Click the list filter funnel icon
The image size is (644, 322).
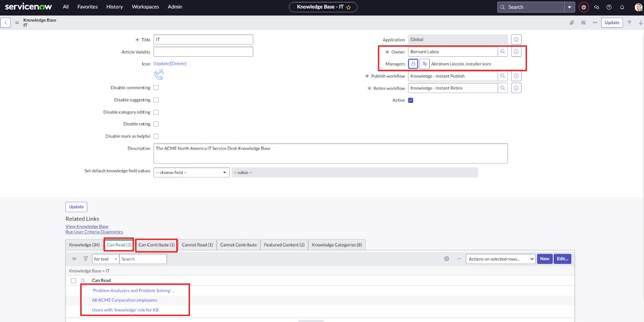pos(85,259)
